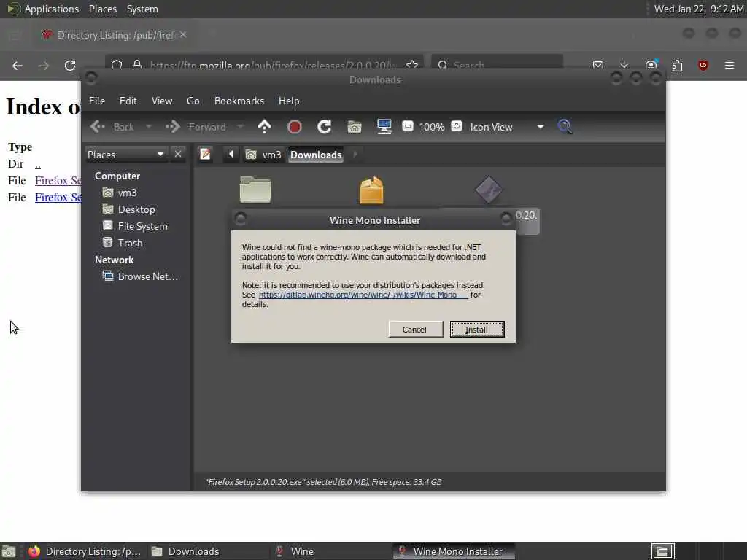The image size is (747, 560).
Task: Open Firefox hamburger application menu
Action: (729, 65)
